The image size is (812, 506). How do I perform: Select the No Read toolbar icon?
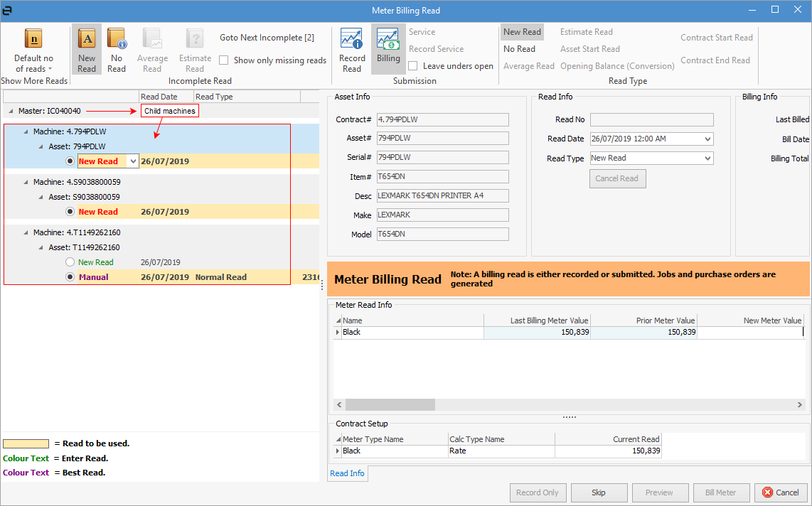coord(116,48)
